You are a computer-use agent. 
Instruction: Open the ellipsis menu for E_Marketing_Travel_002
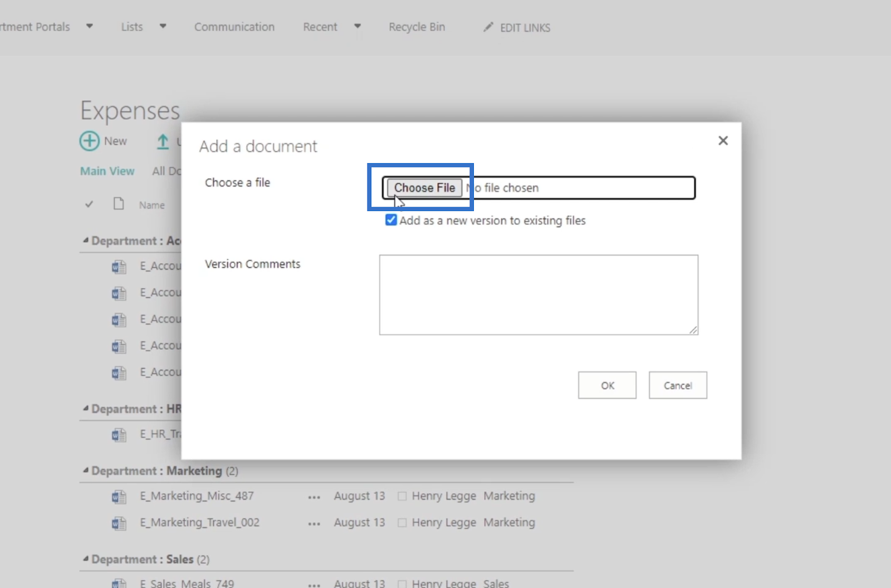point(314,523)
